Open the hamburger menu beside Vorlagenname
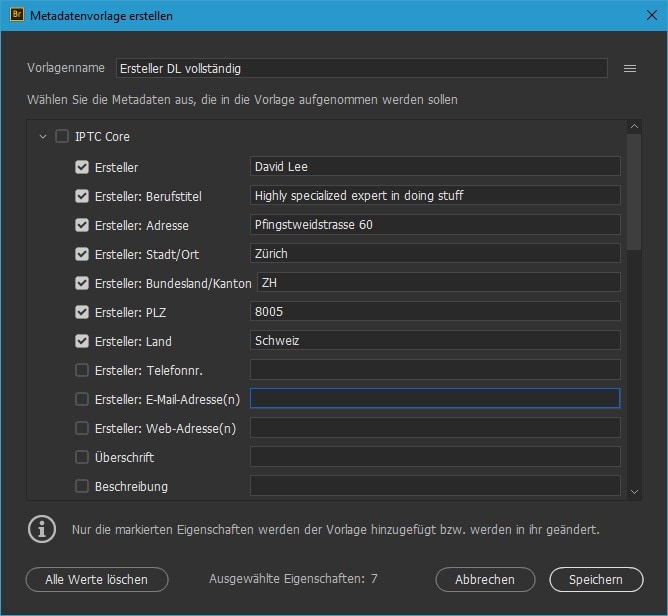668x616 pixels. [x=630, y=68]
